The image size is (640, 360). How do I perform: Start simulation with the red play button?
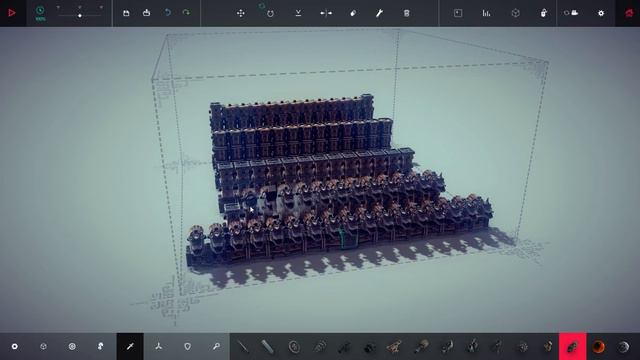coord(12,13)
